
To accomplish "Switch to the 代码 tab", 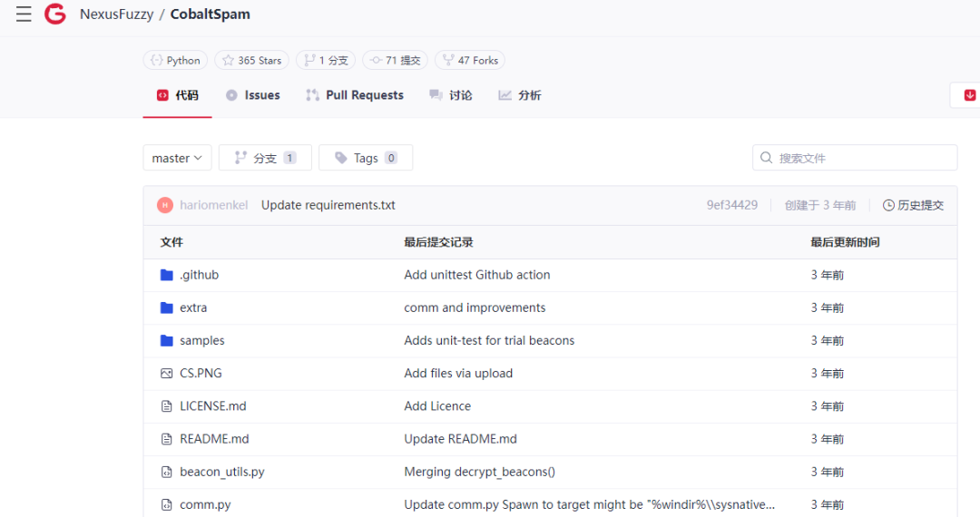I will point(178,95).
